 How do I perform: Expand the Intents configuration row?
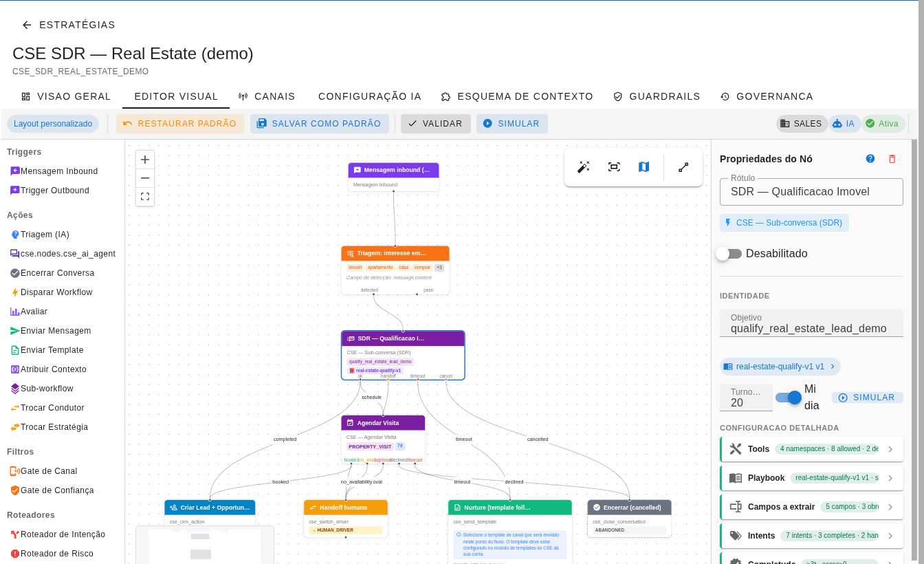point(812,536)
